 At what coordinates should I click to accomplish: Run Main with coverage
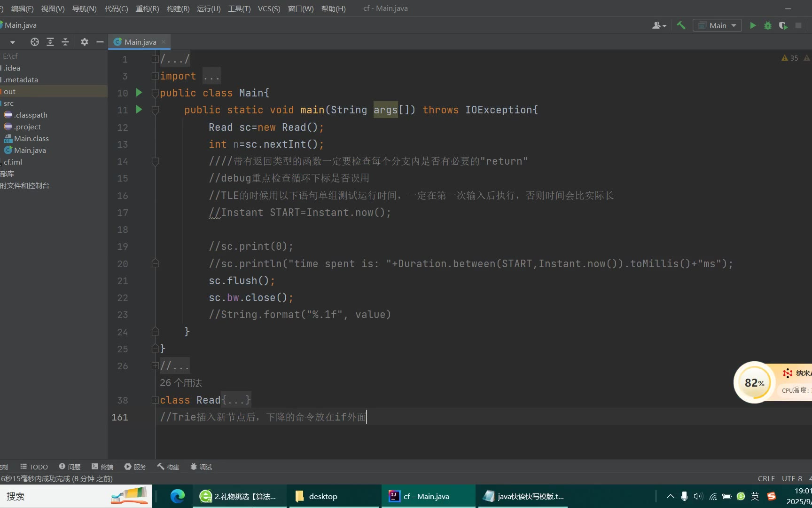pyautogui.click(x=783, y=25)
